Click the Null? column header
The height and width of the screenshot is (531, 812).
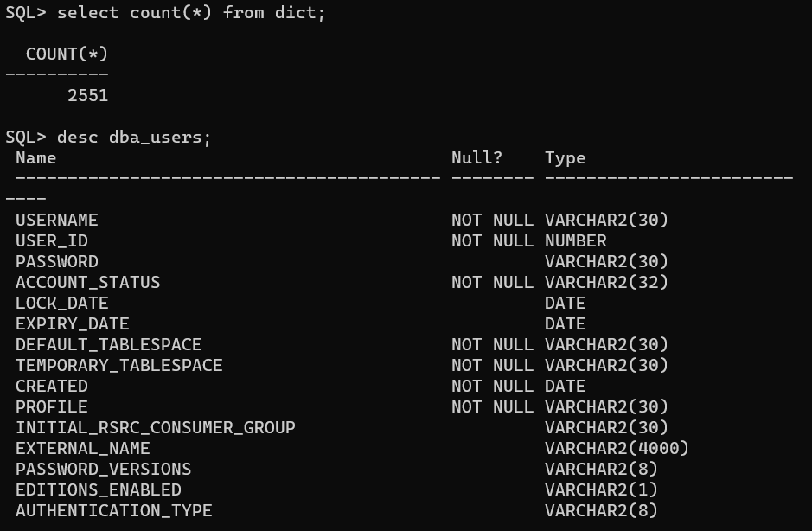(476, 157)
